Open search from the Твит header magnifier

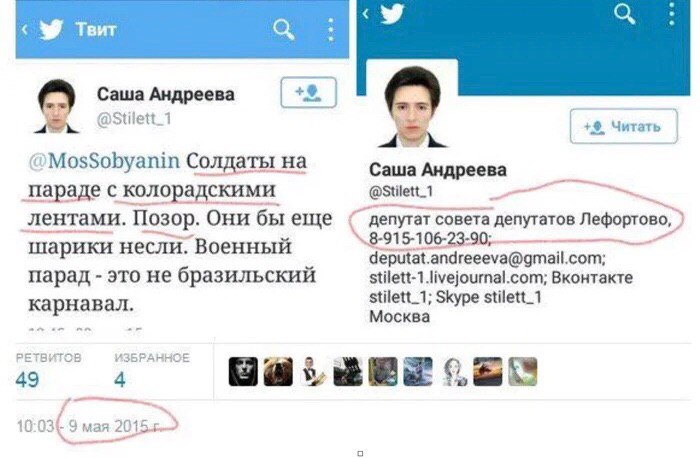coord(283,30)
